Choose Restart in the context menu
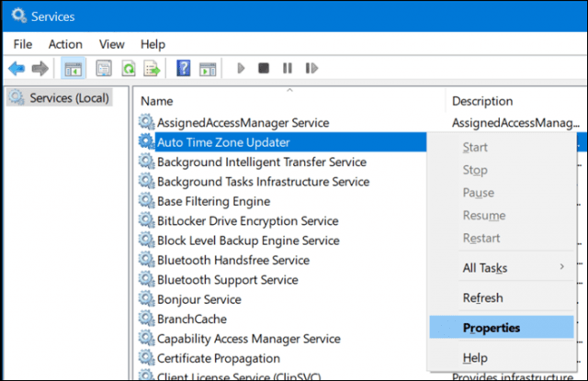Viewport: 588px width, 381px height. 481,238
